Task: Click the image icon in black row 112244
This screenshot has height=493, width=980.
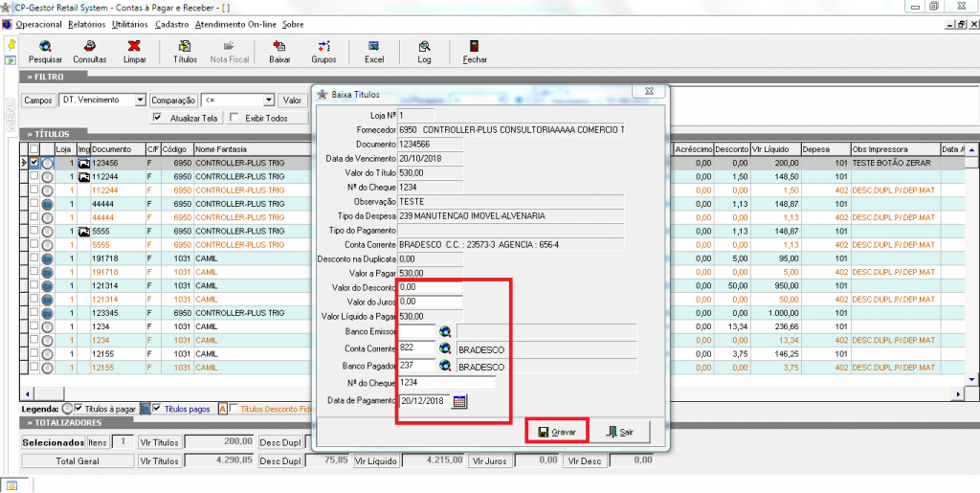Action: point(84,177)
